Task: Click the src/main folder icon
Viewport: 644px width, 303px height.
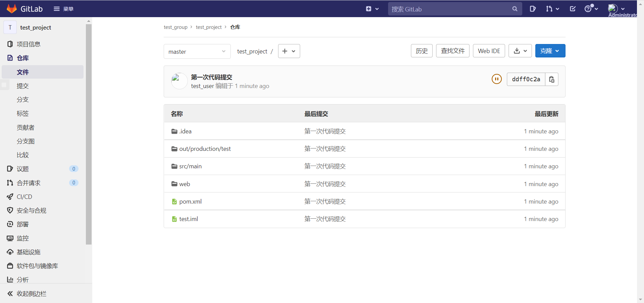Action: point(174,166)
